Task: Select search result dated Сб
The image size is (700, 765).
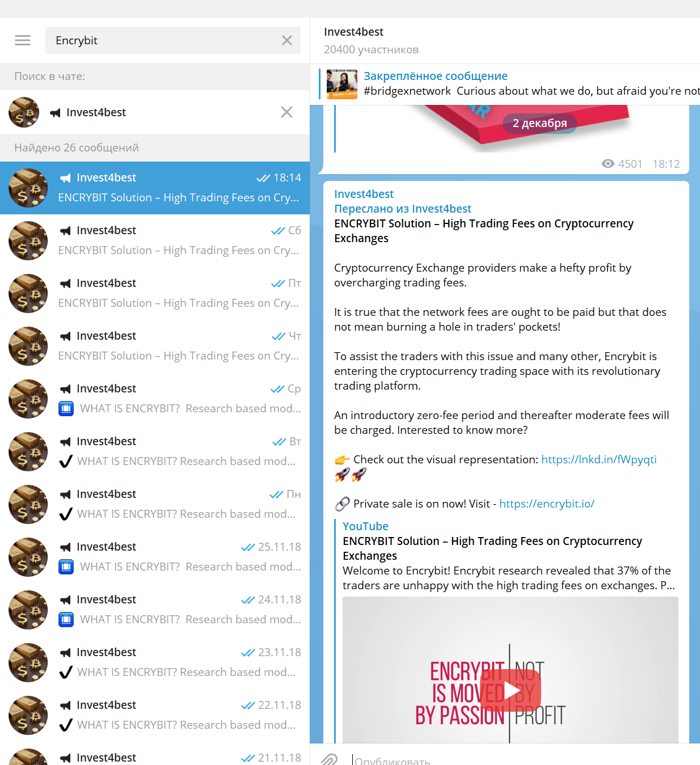Action: click(x=155, y=240)
